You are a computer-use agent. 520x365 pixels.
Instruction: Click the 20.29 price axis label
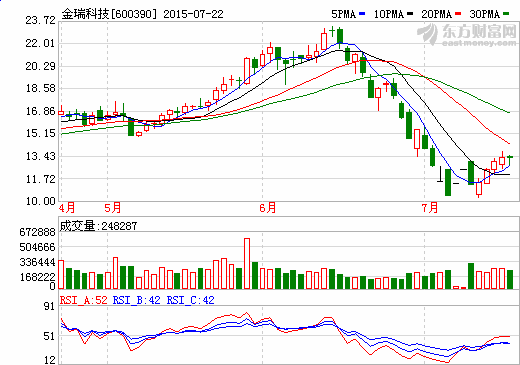click(40, 66)
